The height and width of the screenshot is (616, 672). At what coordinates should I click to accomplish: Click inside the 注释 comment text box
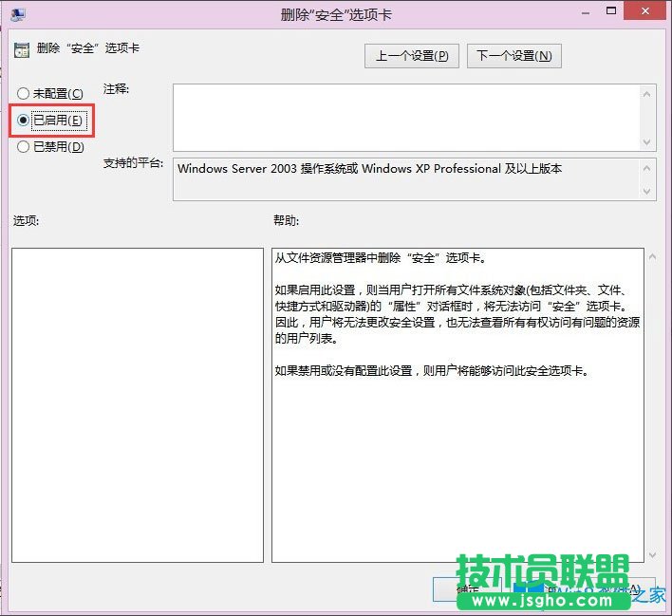[406, 118]
